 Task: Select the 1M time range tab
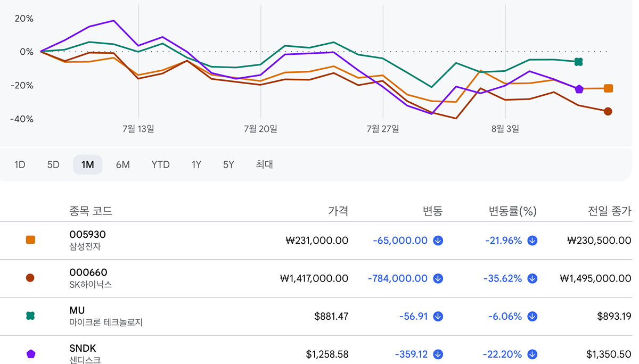88,164
